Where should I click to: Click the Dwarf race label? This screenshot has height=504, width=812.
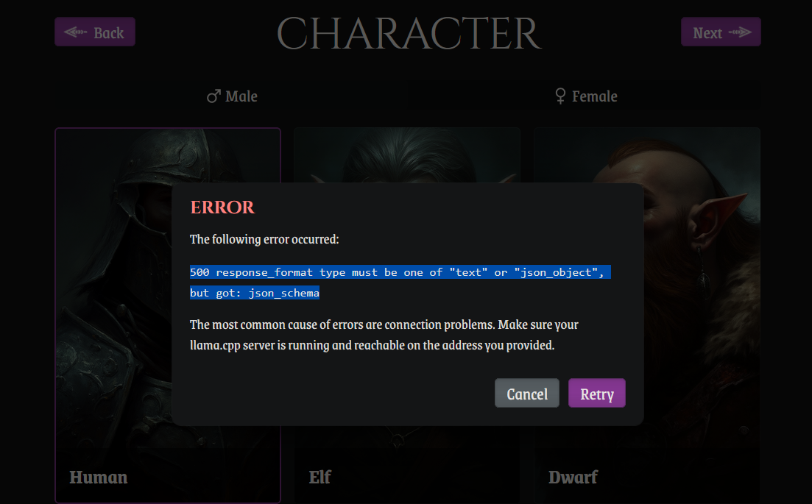pos(573,477)
